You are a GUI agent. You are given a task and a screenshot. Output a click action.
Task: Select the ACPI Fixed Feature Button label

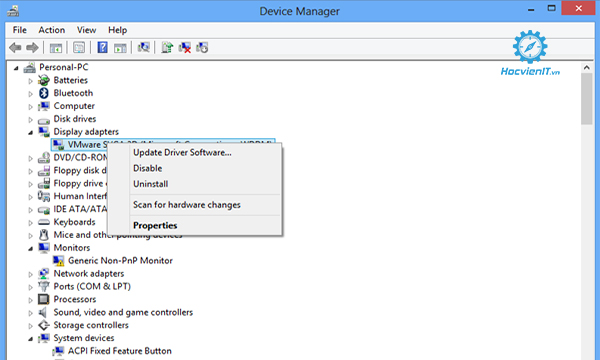pyautogui.click(x=120, y=351)
